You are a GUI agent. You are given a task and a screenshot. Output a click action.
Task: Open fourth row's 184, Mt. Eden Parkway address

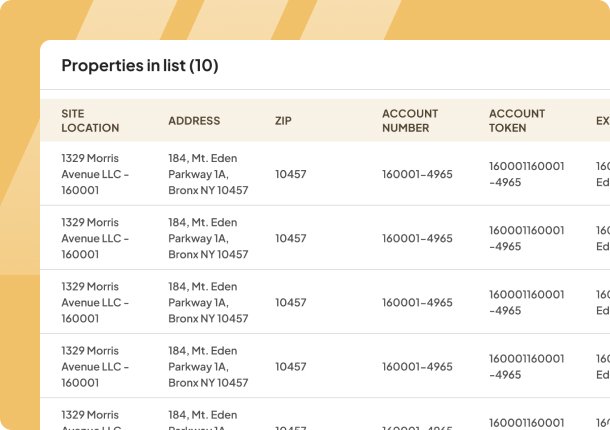coord(208,366)
